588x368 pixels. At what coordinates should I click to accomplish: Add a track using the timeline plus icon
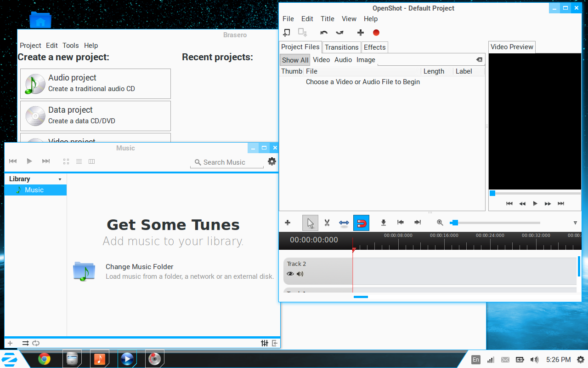click(x=288, y=223)
